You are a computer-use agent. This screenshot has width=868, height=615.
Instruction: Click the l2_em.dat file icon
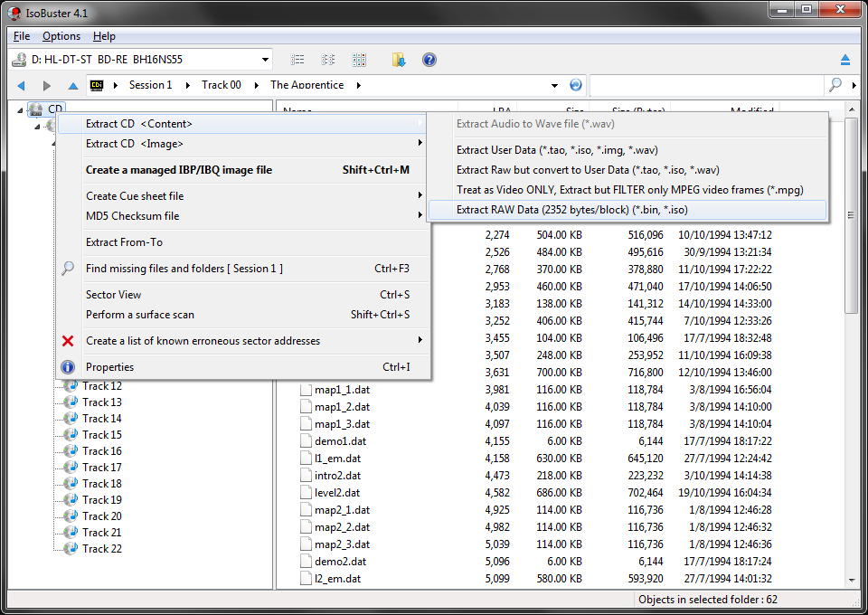306,579
